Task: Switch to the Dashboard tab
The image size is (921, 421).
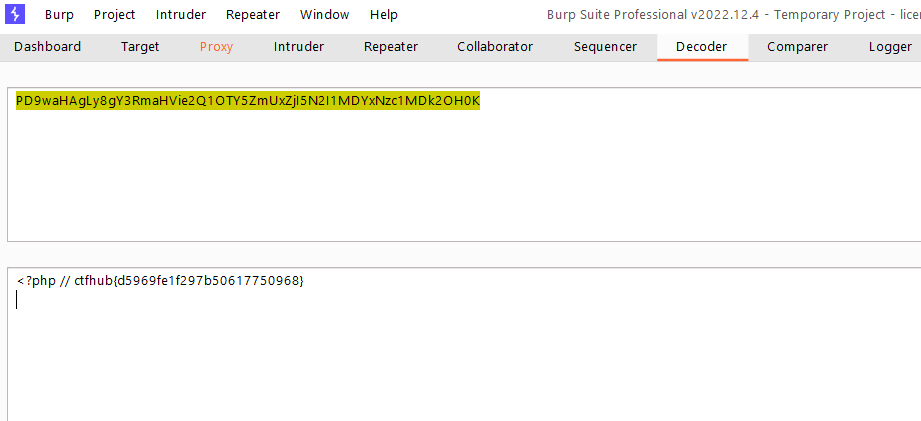Action: coord(48,47)
